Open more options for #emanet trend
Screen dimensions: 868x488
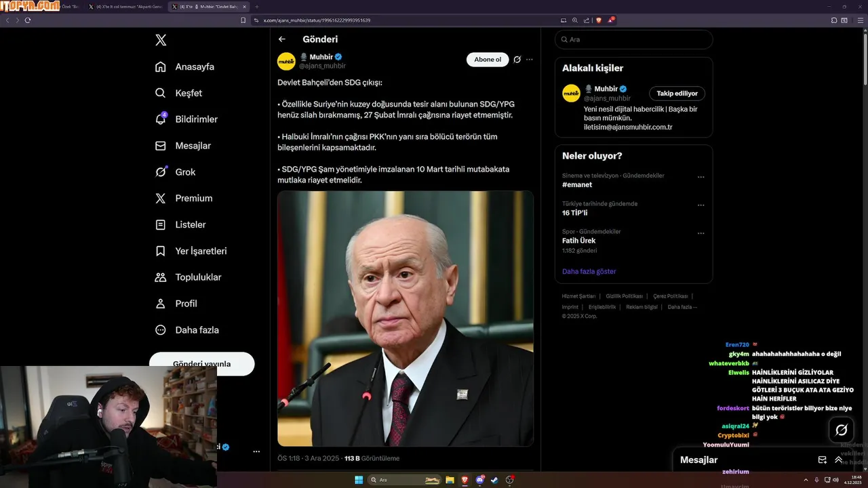pos(701,178)
